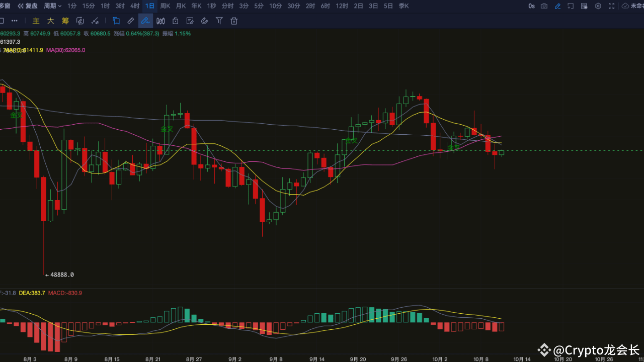Switch to the 分时 timeframe
The width and height of the screenshot is (644, 362).
tap(227, 6)
